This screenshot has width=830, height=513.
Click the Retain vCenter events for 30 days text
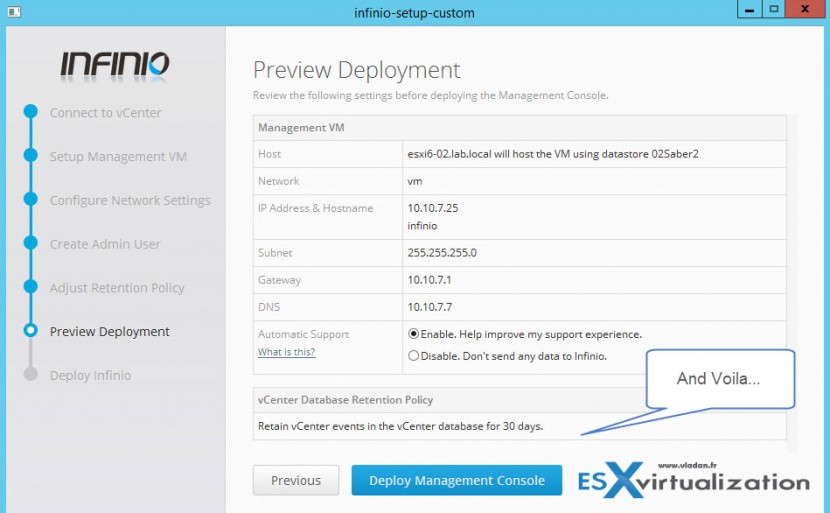click(400, 426)
